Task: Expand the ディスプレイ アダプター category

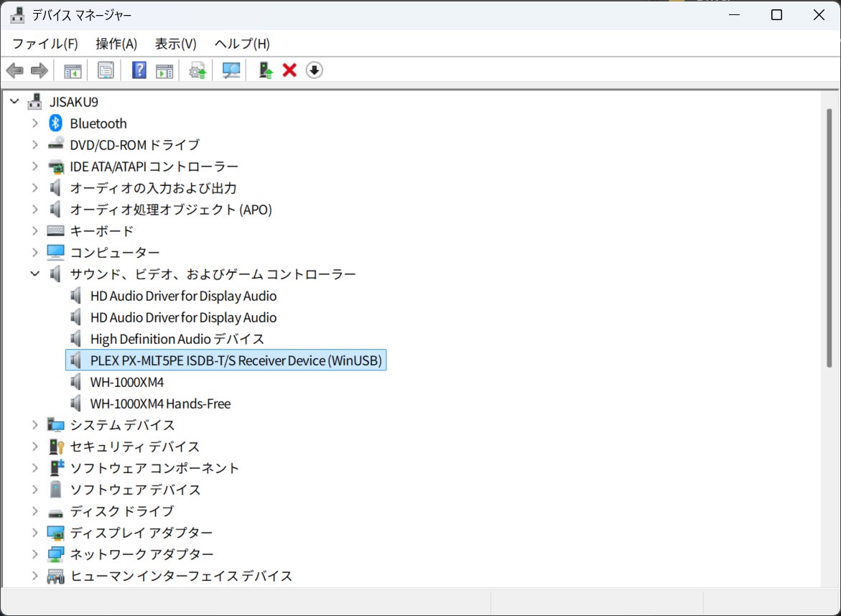Action: click(x=35, y=533)
